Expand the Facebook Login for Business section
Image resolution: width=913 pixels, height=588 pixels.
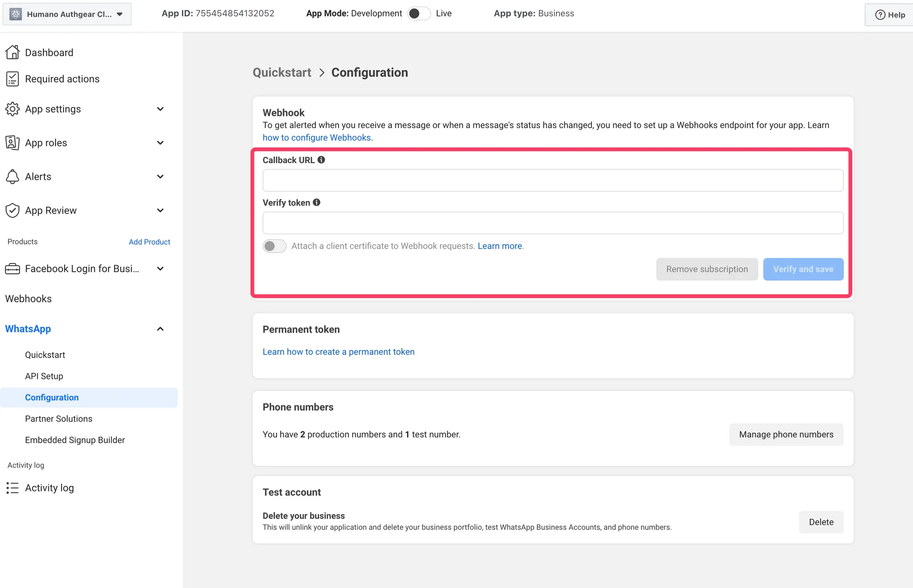click(x=160, y=269)
